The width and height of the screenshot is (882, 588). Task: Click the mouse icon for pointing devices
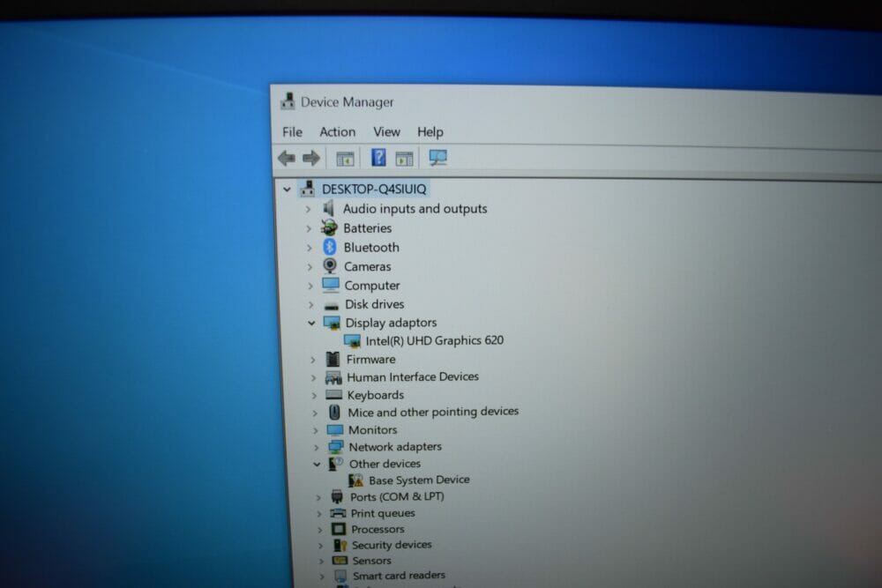334,413
